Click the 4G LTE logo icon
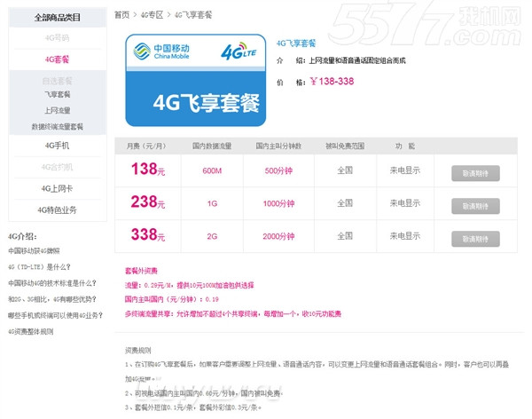The image size is (532, 419). tap(239, 51)
